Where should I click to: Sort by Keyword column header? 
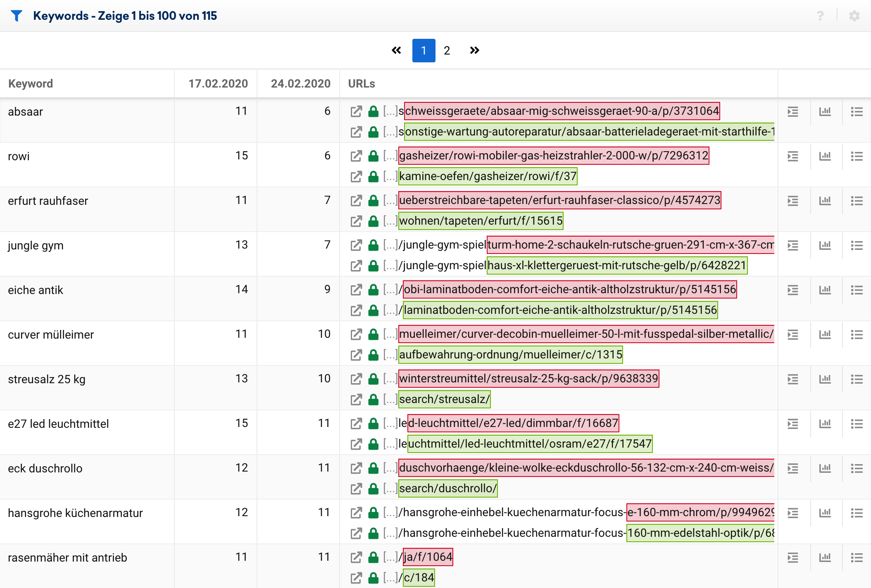(x=31, y=83)
